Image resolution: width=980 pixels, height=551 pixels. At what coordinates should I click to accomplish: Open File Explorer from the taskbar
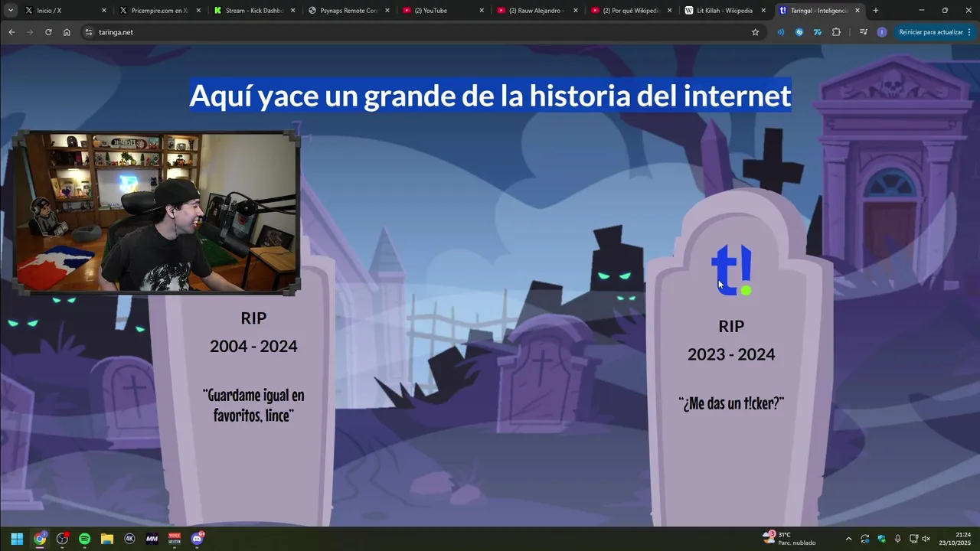coord(107,539)
